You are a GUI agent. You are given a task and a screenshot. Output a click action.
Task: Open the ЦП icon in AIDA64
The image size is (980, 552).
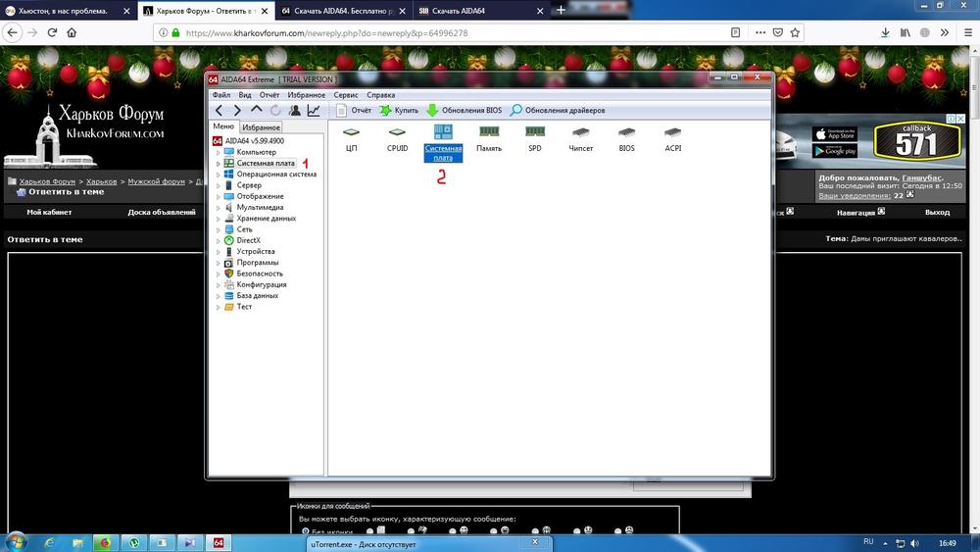pos(351,139)
